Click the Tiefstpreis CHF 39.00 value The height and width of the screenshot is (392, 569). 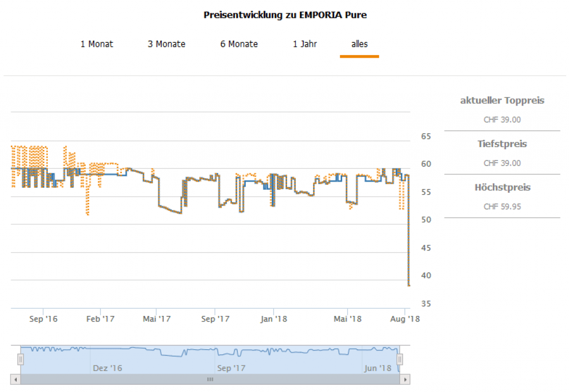[x=502, y=163]
